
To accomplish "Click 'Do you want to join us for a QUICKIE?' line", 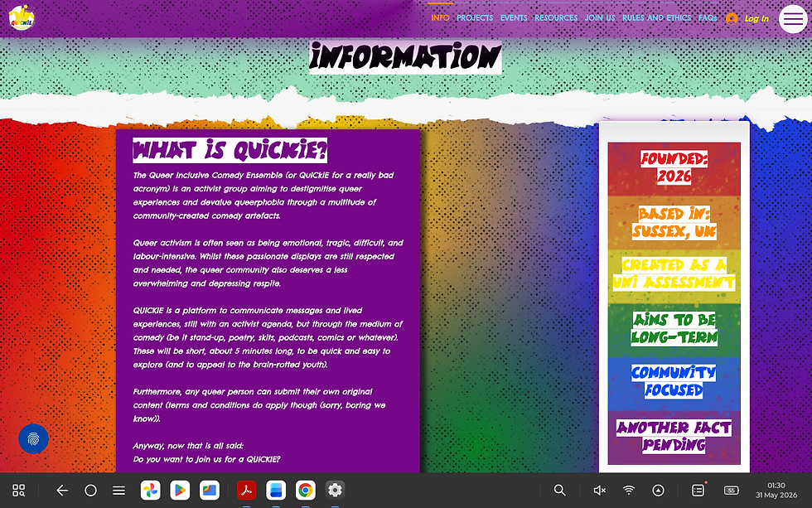I will point(206,459).
